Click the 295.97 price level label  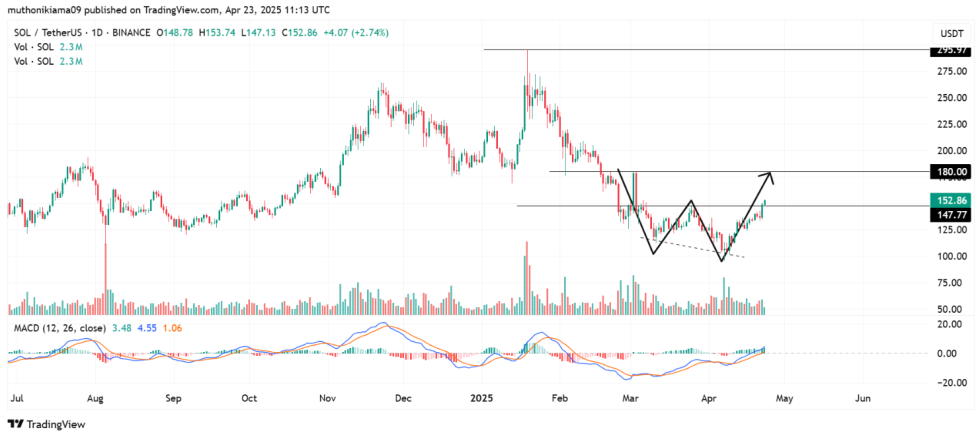948,50
